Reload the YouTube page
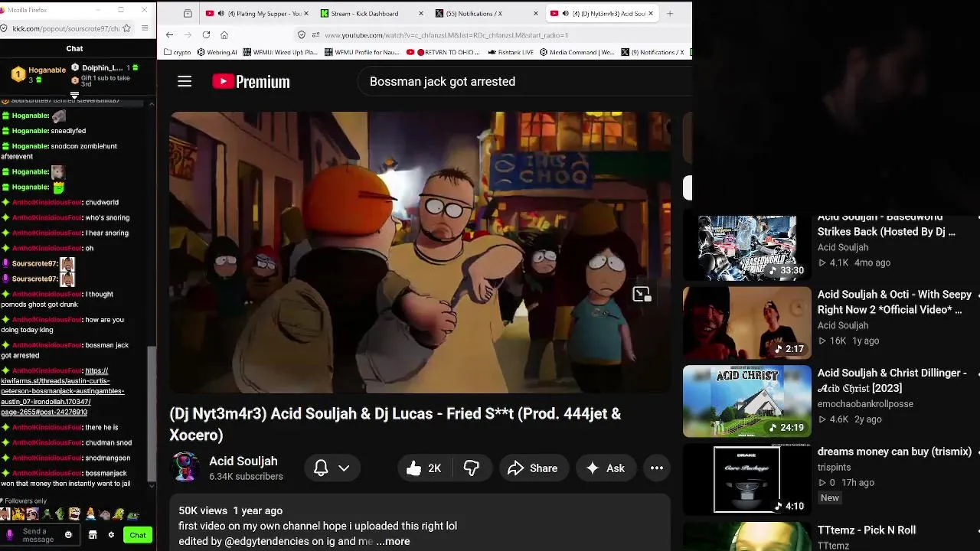 tap(206, 34)
